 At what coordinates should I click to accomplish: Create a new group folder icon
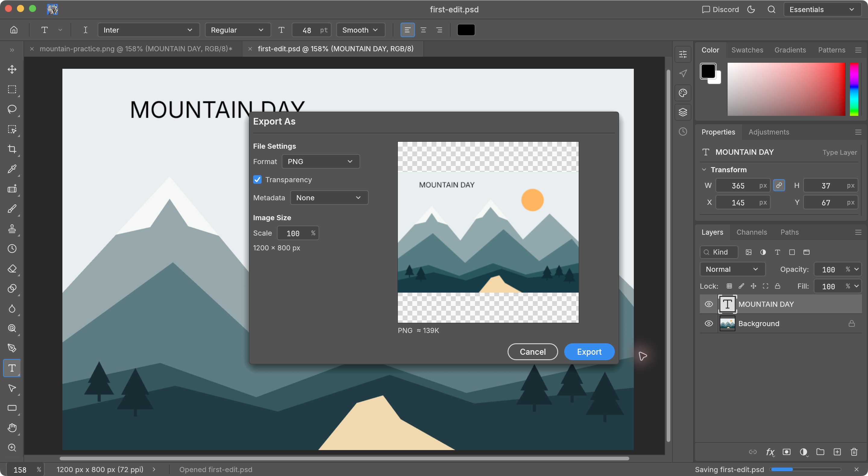coord(820,452)
